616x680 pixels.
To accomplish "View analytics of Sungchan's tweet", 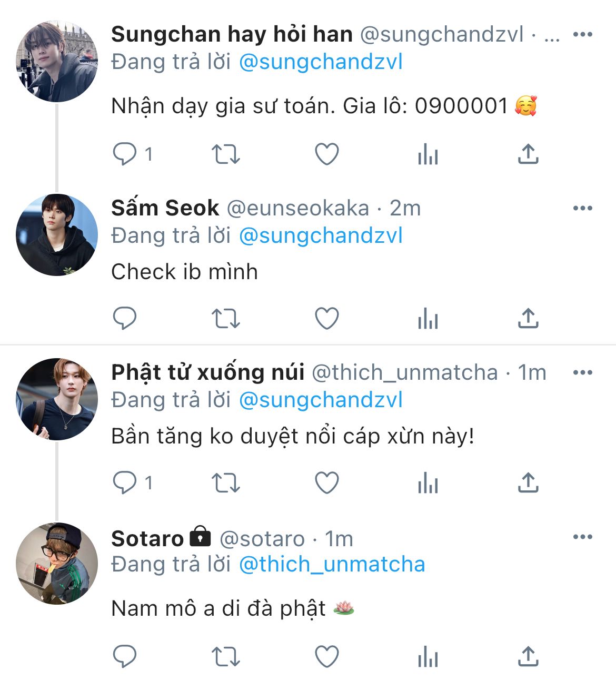I will (x=428, y=154).
